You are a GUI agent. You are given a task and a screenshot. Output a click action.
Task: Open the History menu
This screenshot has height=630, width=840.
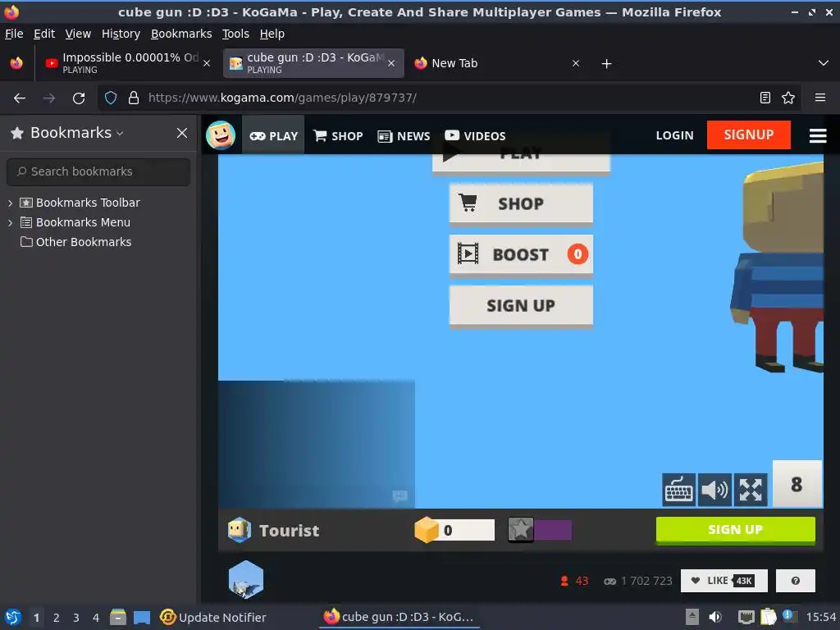(121, 34)
